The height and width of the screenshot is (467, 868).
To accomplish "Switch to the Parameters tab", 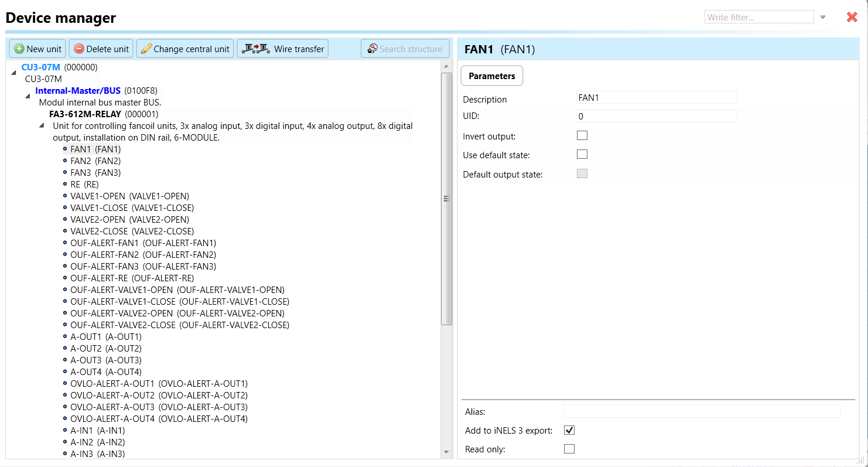I will click(491, 76).
